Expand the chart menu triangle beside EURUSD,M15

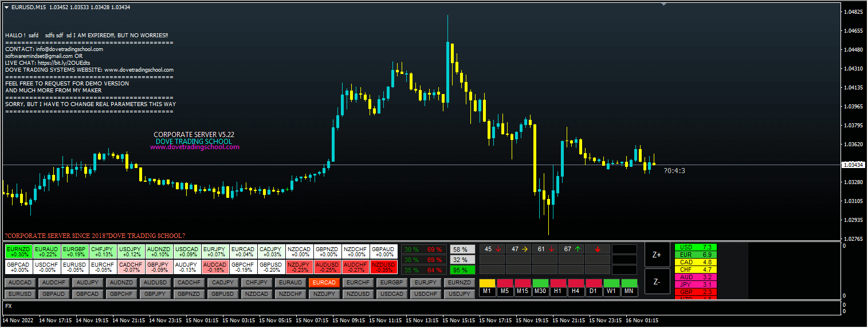point(6,7)
